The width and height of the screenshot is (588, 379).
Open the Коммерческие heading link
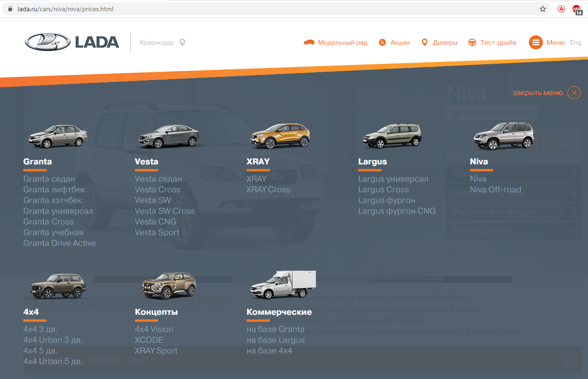(279, 312)
